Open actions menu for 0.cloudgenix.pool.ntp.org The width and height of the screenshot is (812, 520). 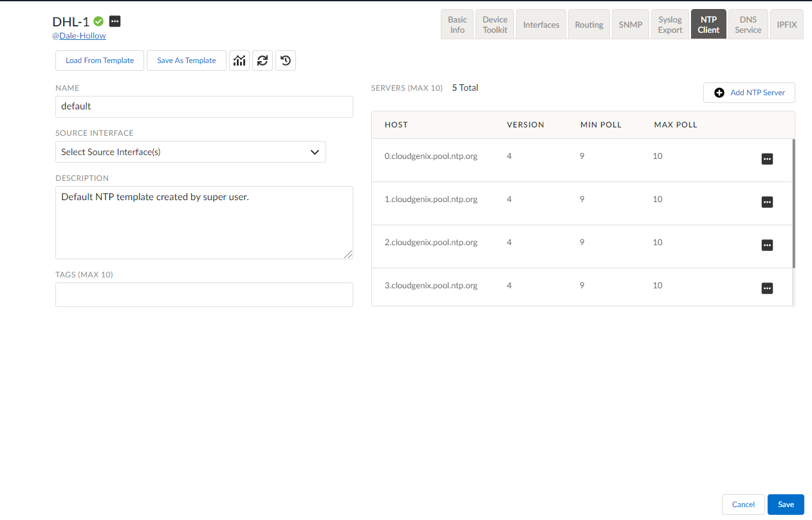(767, 159)
